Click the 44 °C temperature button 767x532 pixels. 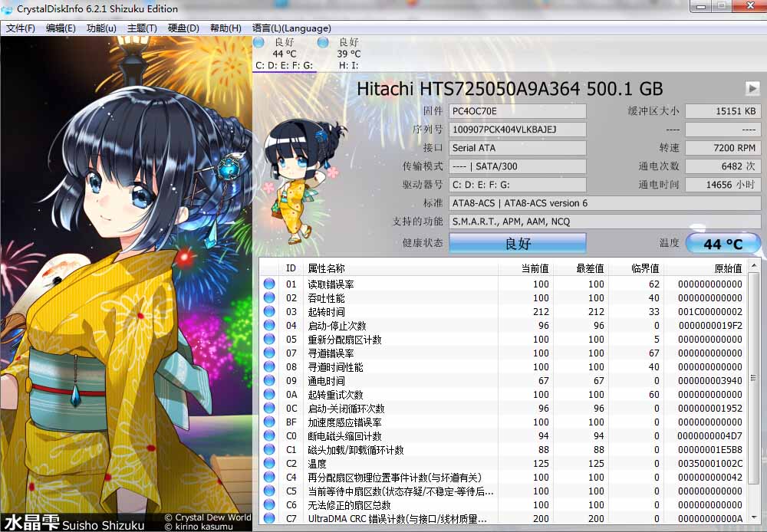pyautogui.click(x=723, y=244)
